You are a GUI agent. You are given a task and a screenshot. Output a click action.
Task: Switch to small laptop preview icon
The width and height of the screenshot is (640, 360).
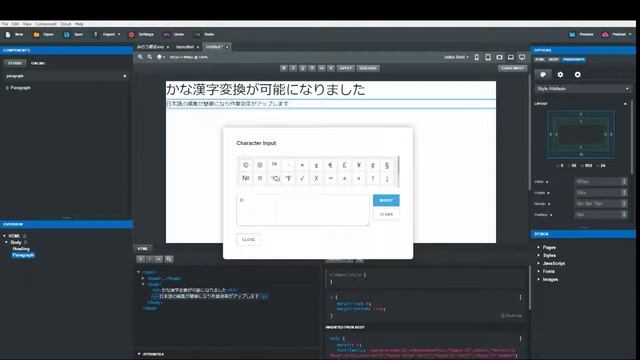point(499,57)
